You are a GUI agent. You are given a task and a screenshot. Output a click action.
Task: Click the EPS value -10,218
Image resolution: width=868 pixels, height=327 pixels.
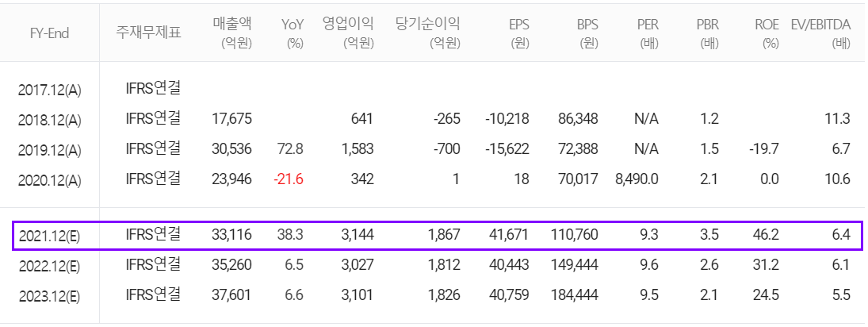pyautogui.click(x=507, y=118)
